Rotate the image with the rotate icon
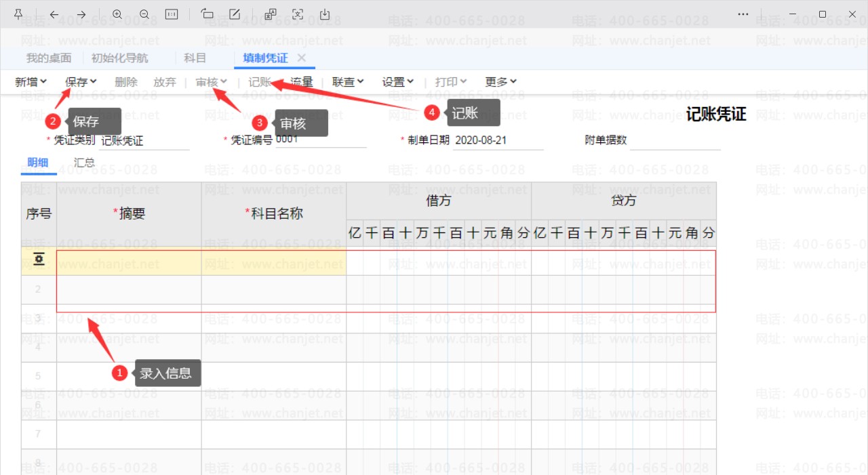The image size is (868, 475). click(208, 14)
